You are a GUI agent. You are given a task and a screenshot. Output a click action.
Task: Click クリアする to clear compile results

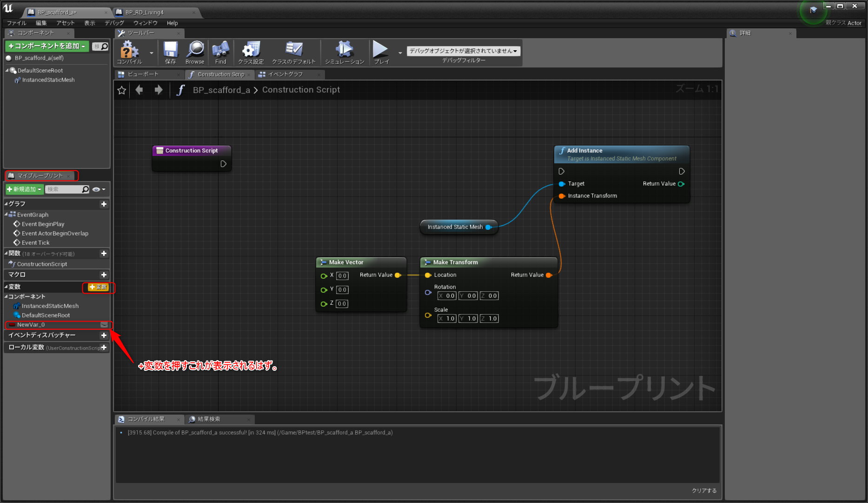point(704,490)
